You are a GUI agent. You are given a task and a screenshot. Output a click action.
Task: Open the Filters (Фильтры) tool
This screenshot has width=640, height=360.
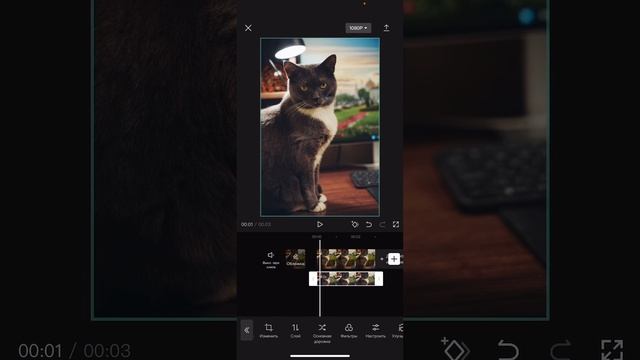click(x=349, y=331)
